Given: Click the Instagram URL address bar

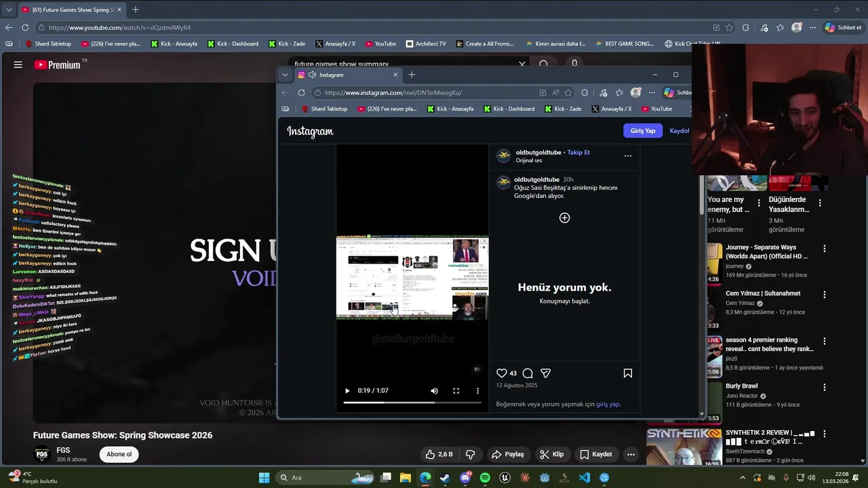Looking at the screenshot, I should (x=427, y=93).
